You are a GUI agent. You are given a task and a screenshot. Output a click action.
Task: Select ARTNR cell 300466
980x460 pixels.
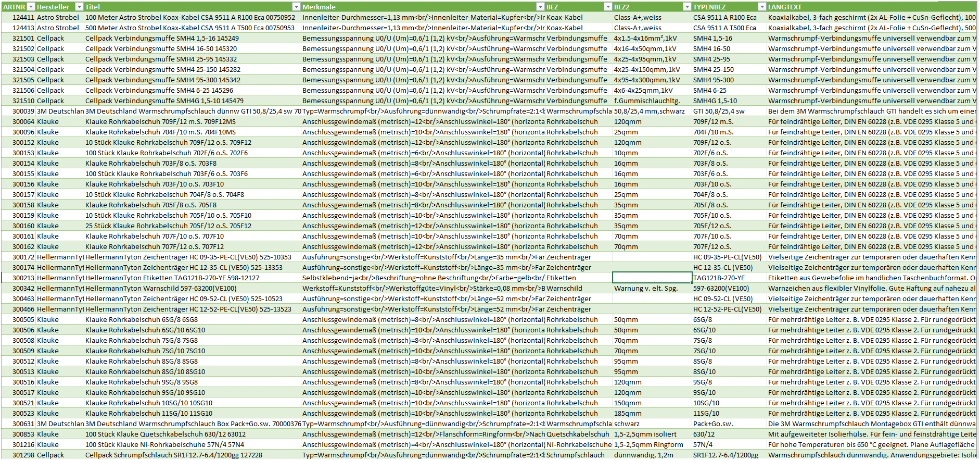[19, 309]
